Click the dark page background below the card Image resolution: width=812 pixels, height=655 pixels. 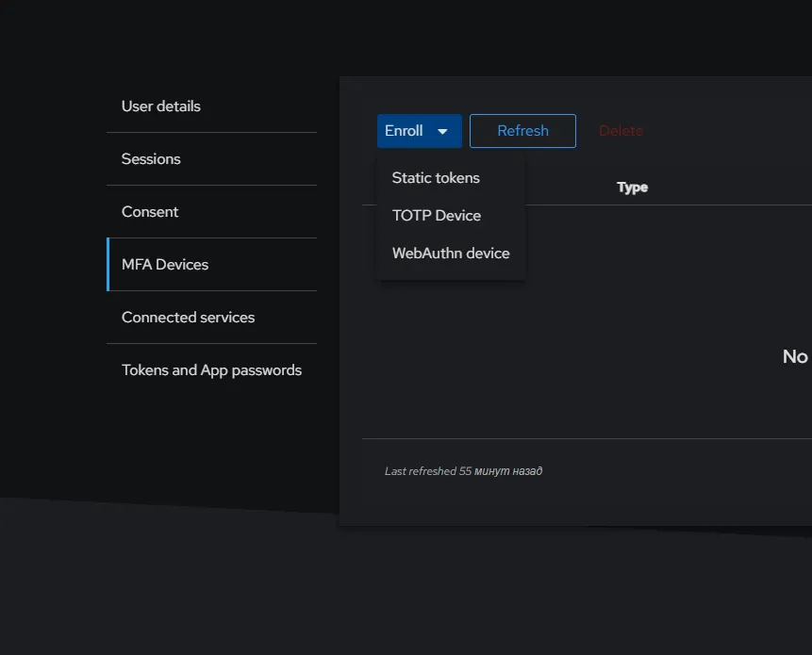[406, 594]
